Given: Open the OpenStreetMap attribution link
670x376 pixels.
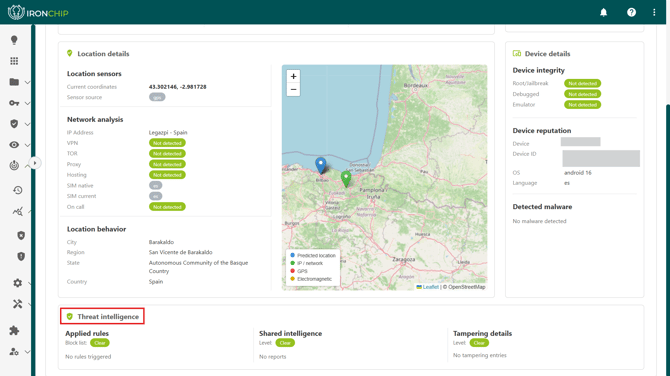Looking at the screenshot, I should [466, 287].
